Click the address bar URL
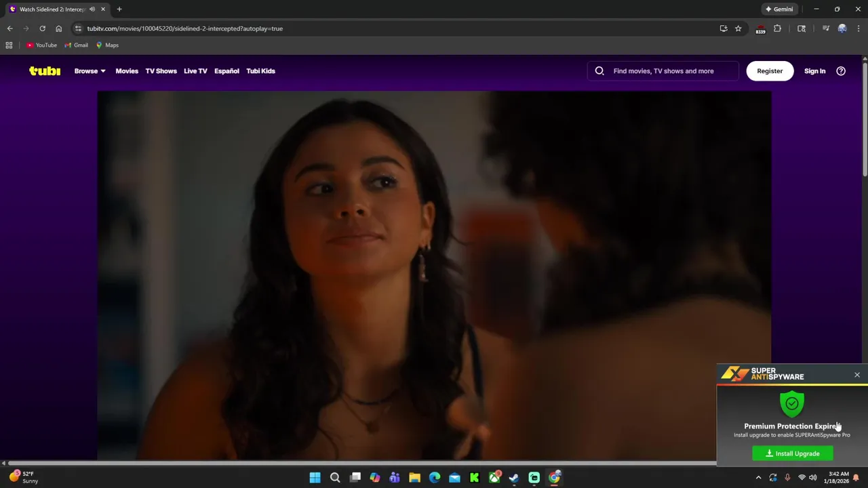The width and height of the screenshot is (868, 488). (184, 28)
